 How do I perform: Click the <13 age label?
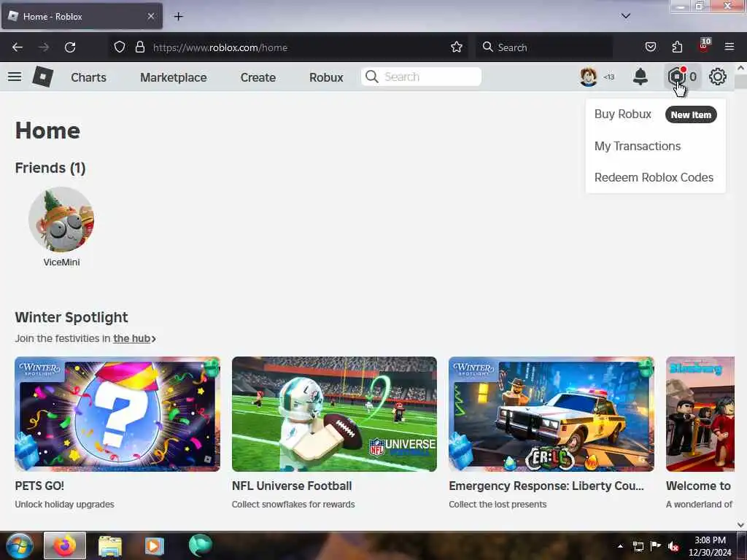(609, 77)
